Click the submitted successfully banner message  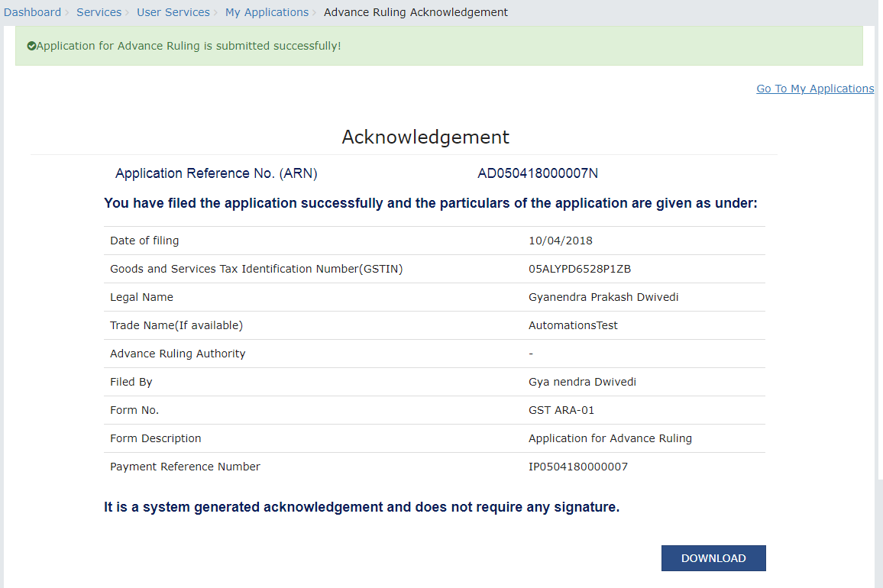[x=189, y=47]
